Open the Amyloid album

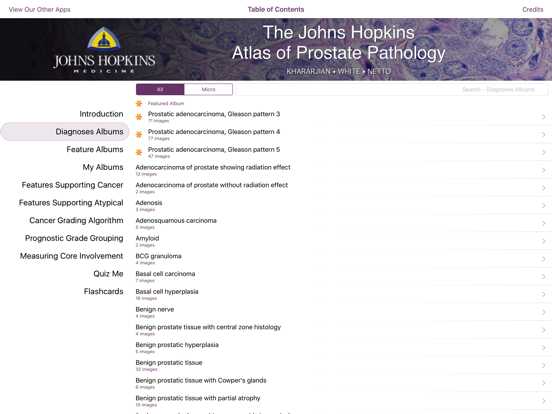click(x=344, y=241)
